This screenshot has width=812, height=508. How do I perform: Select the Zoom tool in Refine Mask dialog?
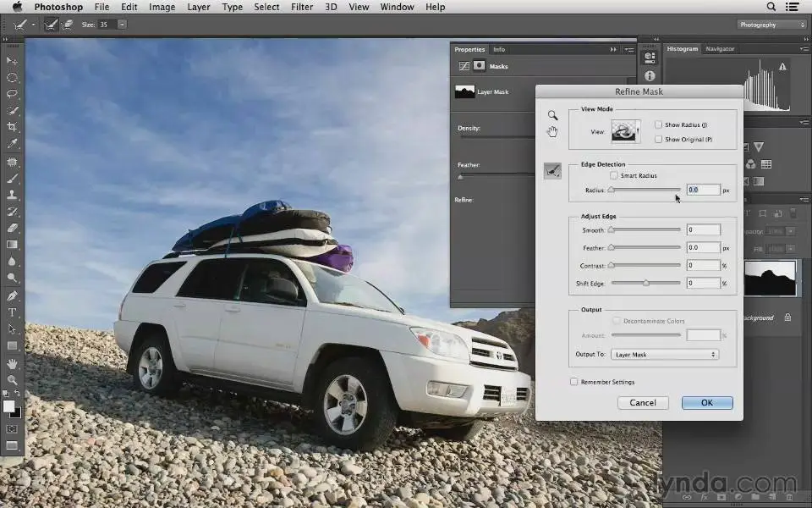552,115
